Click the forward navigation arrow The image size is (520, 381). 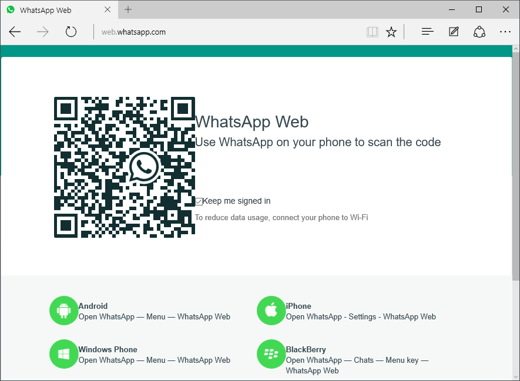coord(43,32)
